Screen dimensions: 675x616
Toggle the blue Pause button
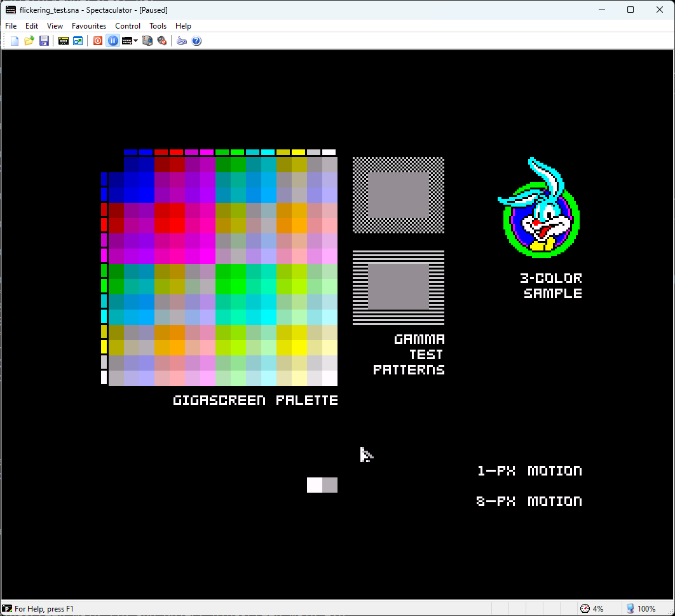click(112, 41)
